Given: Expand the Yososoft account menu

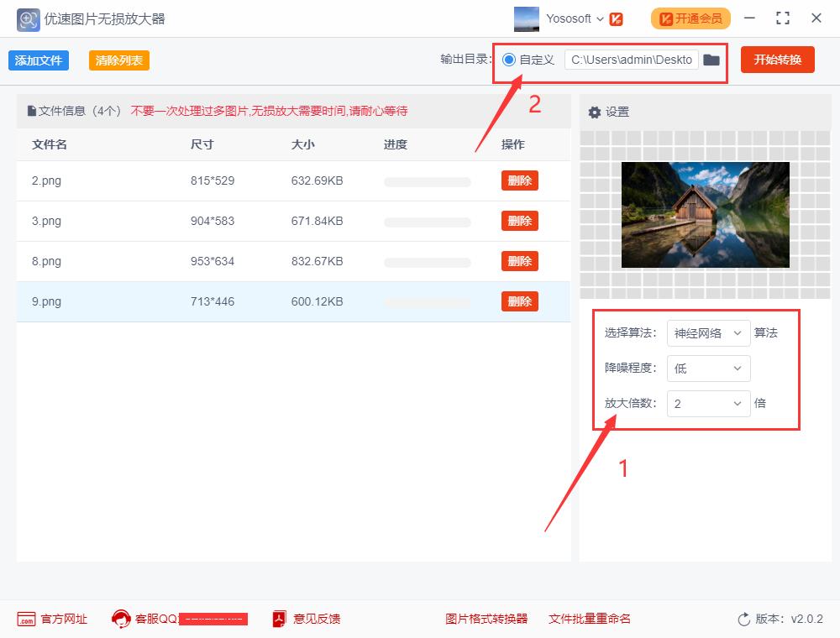Looking at the screenshot, I should (600, 18).
